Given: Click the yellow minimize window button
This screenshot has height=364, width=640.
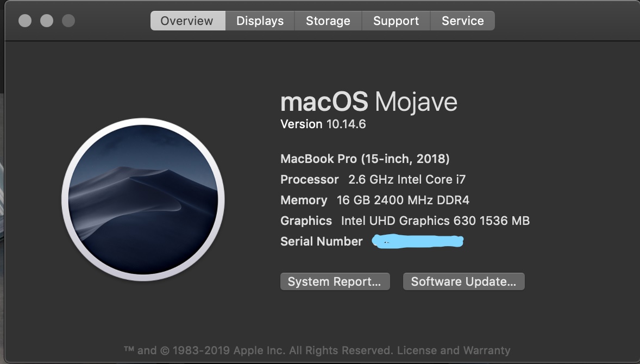Looking at the screenshot, I should point(47,21).
